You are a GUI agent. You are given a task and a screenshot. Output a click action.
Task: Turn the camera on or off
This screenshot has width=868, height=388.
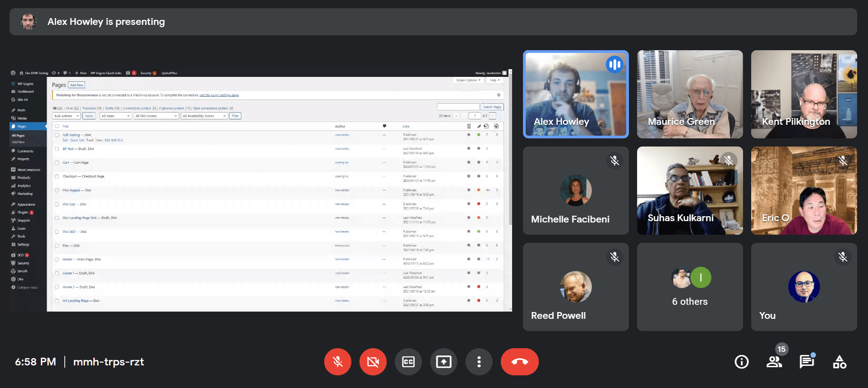point(373,362)
